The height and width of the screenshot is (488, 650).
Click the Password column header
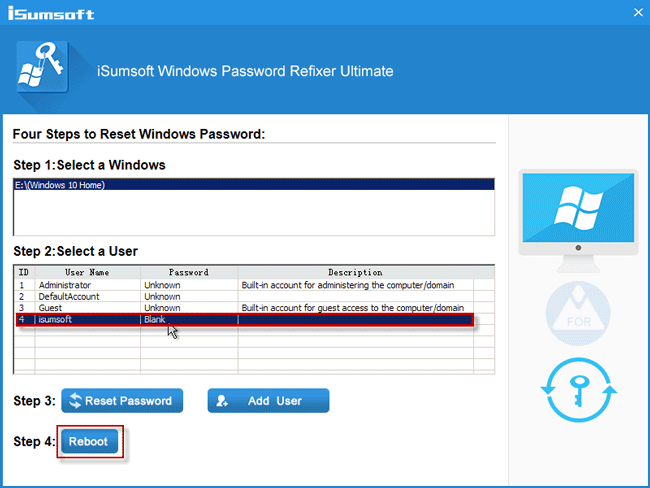(x=189, y=272)
